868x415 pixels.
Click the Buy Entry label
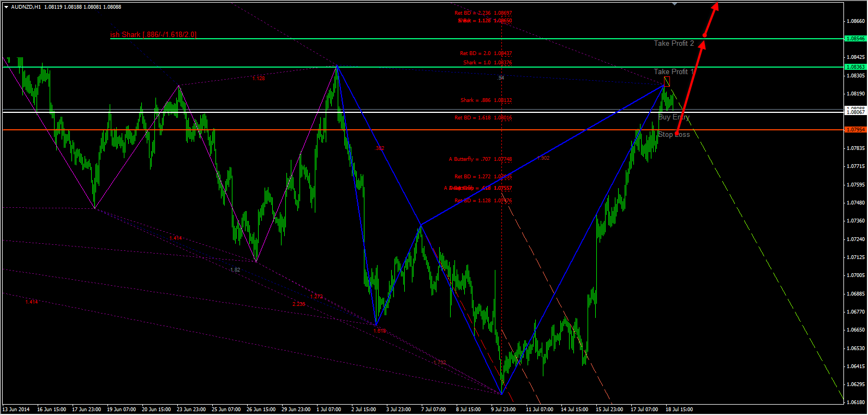pyautogui.click(x=674, y=117)
